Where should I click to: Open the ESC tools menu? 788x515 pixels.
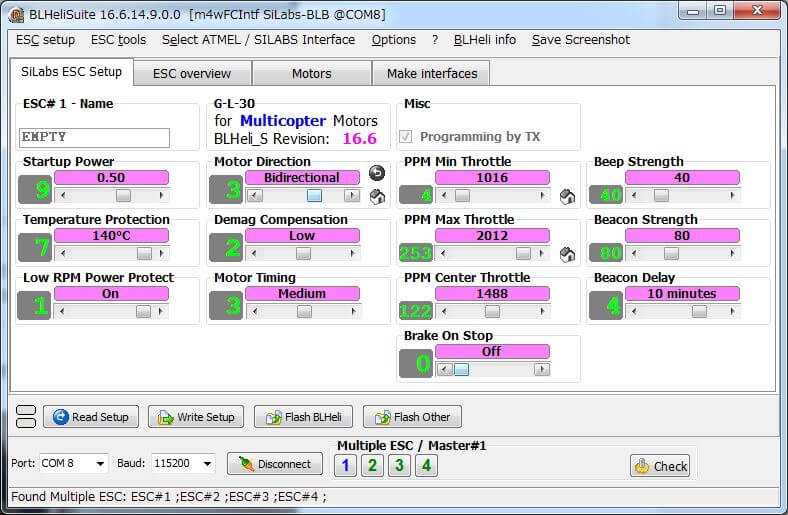click(119, 40)
